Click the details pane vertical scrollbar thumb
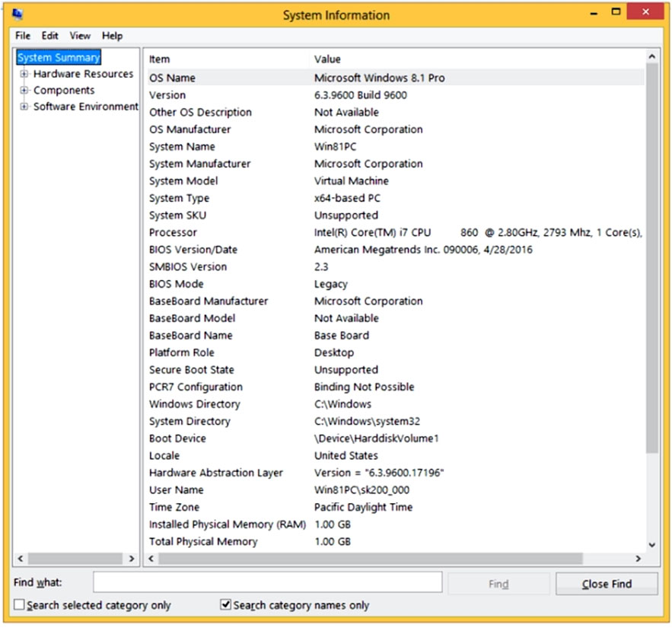The height and width of the screenshot is (631, 672). pos(652,257)
